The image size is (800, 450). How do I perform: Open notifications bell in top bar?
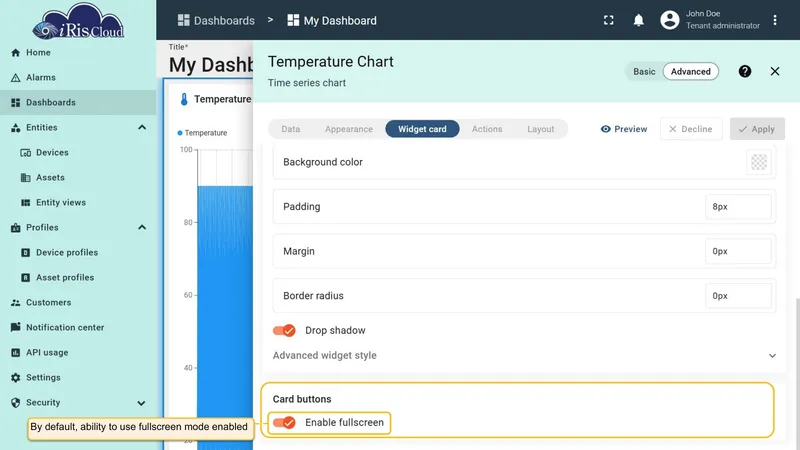click(x=638, y=20)
